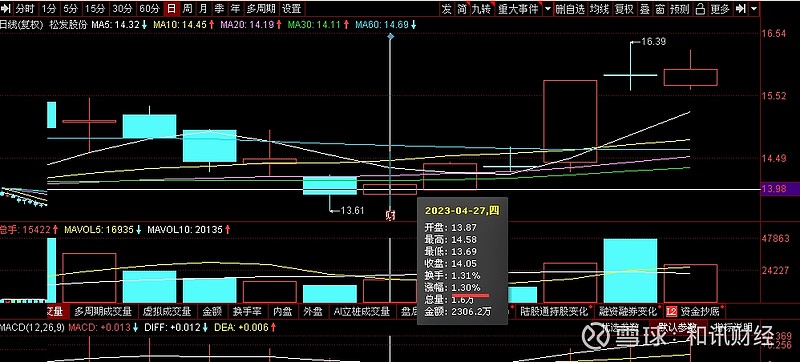The height and width of the screenshot is (362, 800).
Task: Click the 发 toolbar icon
Action: (447, 9)
